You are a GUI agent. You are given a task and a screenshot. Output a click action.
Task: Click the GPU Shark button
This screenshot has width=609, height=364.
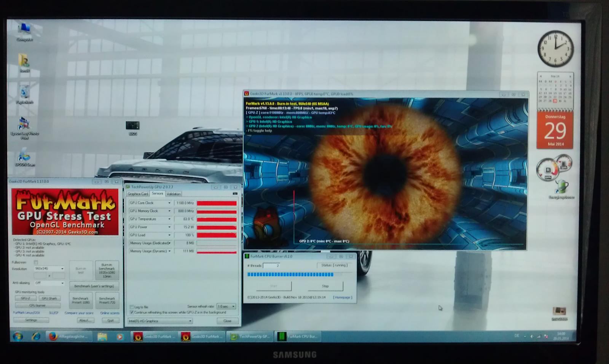pos(49,299)
